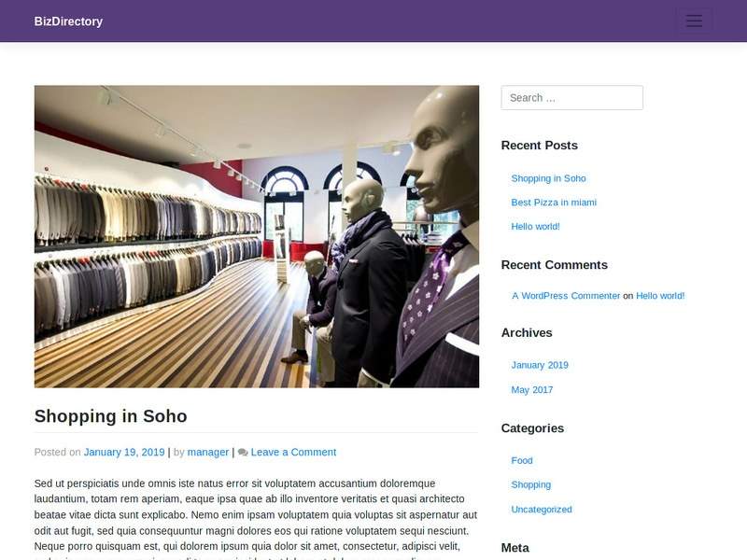Open the May 2017 archive
This screenshot has height=560, width=747.
[x=531, y=390]
